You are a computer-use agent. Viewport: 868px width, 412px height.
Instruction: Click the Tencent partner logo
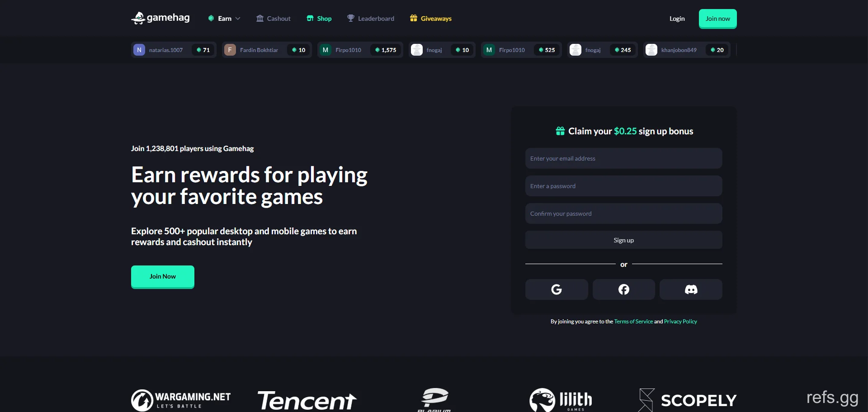click(x=307, y=401)
